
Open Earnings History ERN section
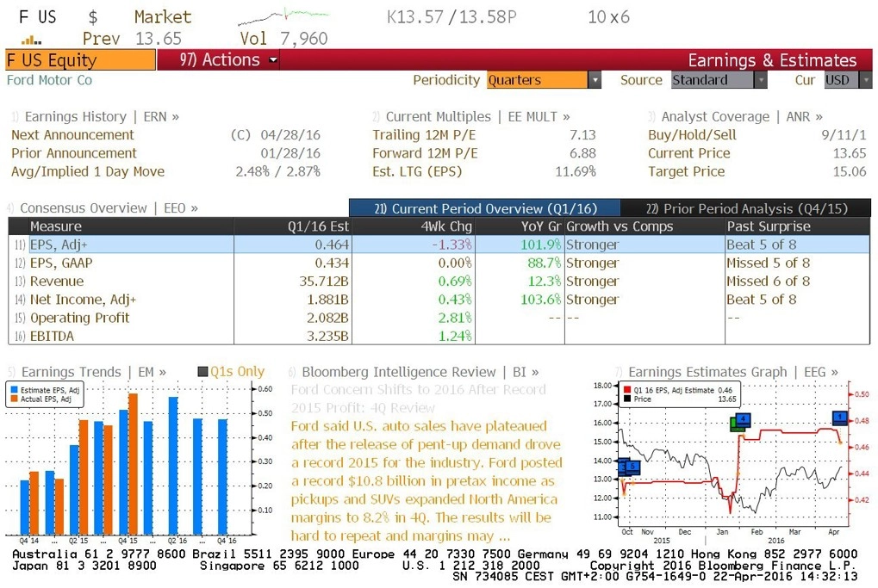(x=95, y=116)
